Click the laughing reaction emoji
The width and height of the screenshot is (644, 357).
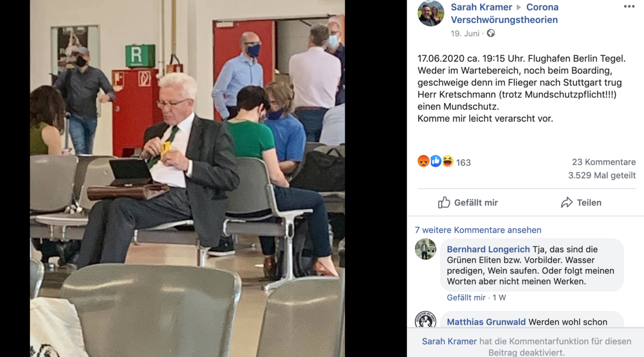tap(448, 161)
